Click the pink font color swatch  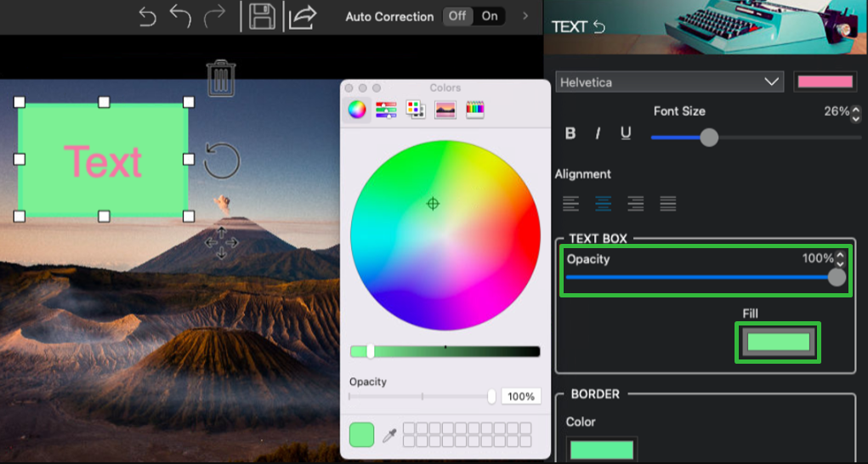point(825,82)
